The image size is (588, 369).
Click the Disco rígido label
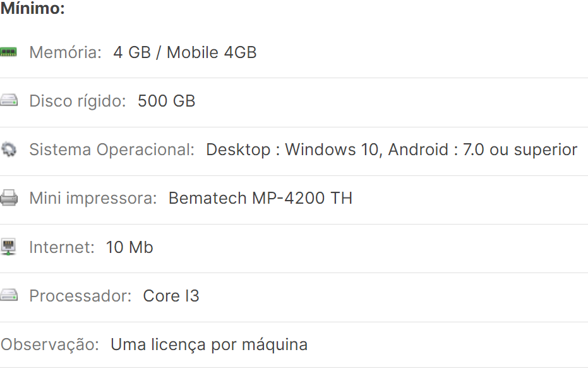[78, 101]
